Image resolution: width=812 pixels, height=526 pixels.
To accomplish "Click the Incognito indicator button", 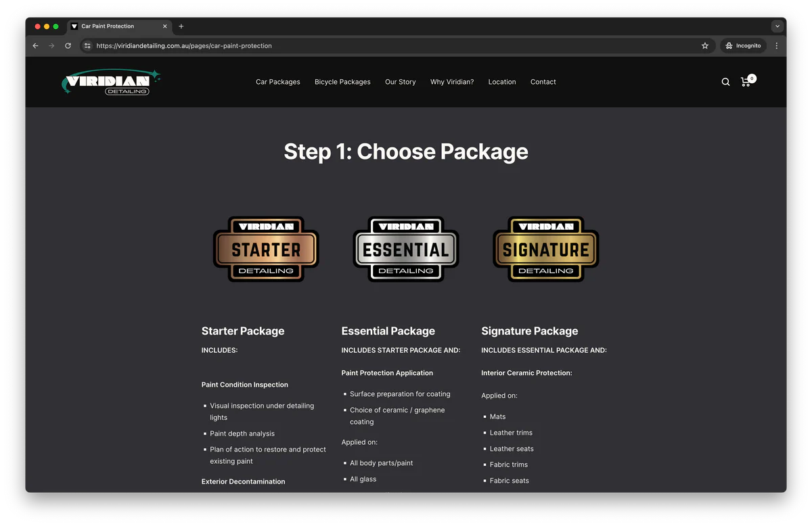I will (743, 46).
